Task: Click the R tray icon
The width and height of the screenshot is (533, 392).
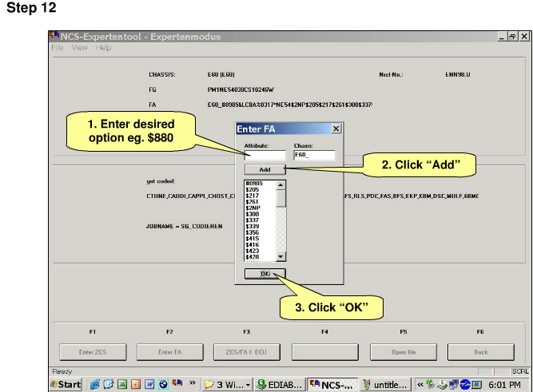Action: [476, 385]
